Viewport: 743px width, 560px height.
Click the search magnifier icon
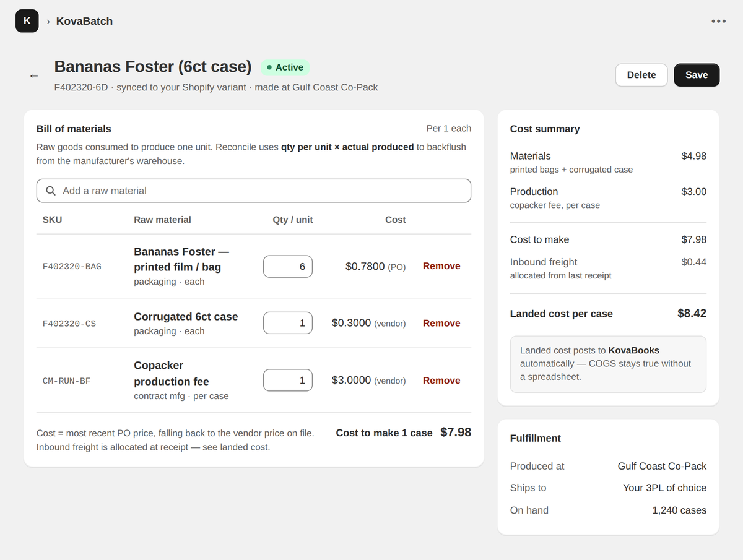(x=51, y=191)
